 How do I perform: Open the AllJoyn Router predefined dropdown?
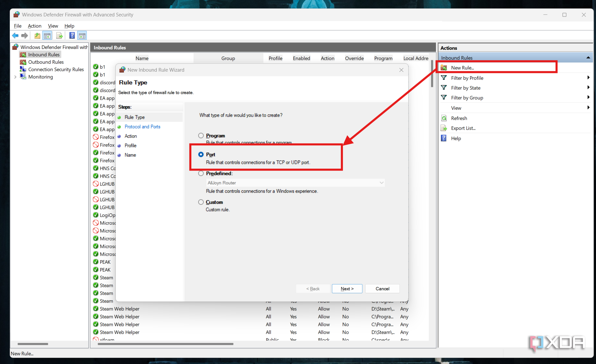coord(296,183)
